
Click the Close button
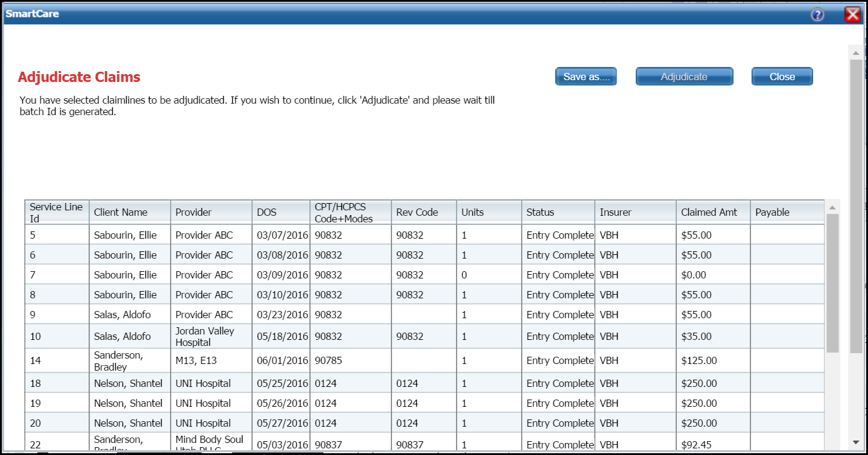782,77
